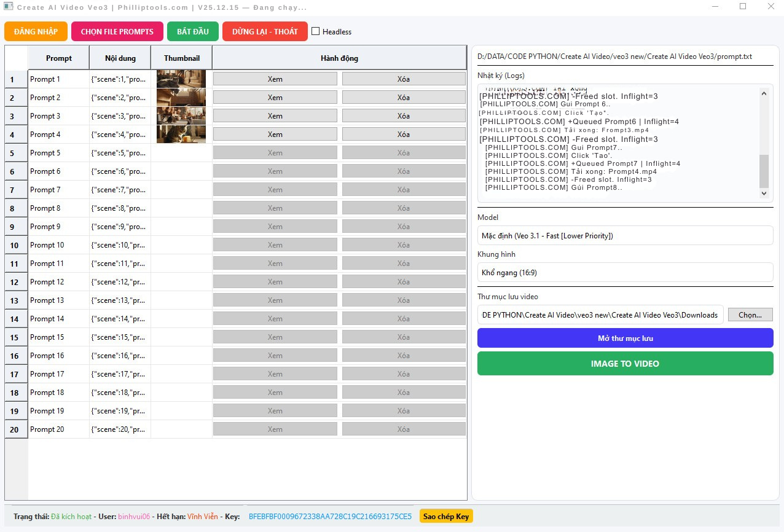Enable the Headless checkbox

tap(316, 31)
